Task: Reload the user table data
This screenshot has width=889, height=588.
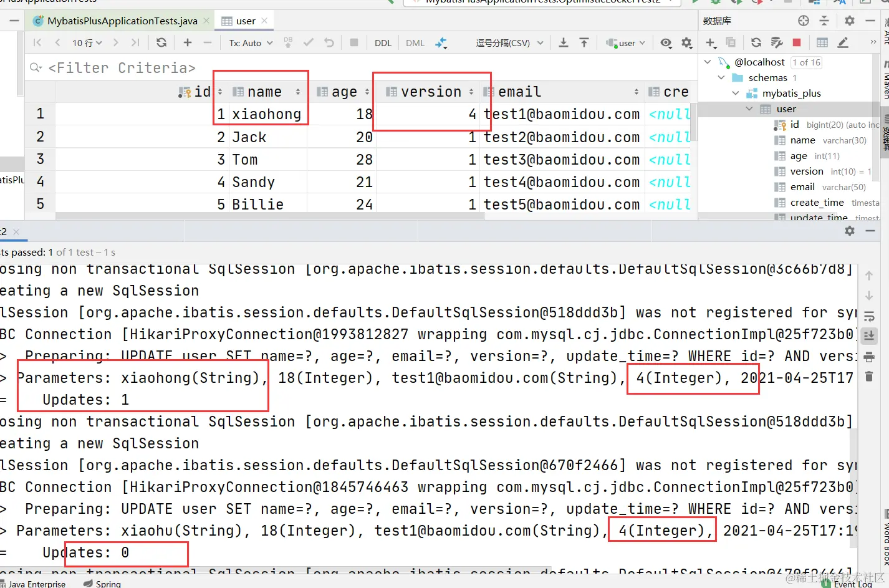Action: pos(161,42)
